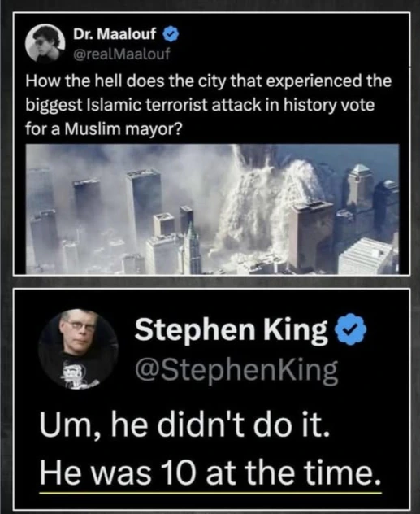Image resolution: width=420 pixels, height=514 pixels.
Task: Click Dr. Maalouf's blue verified badge
Action: click(x=171, y=34)
